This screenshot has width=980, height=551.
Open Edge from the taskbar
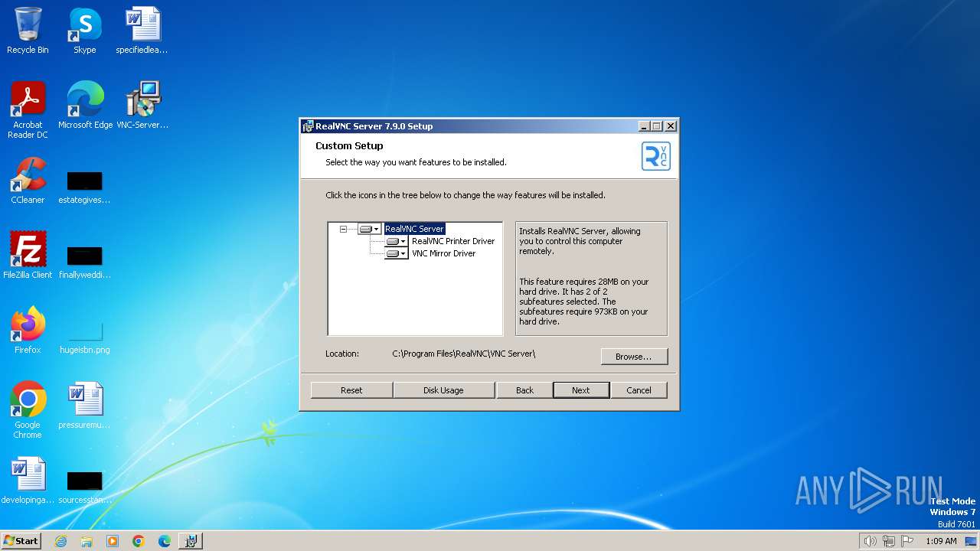(x=165, y=541)
